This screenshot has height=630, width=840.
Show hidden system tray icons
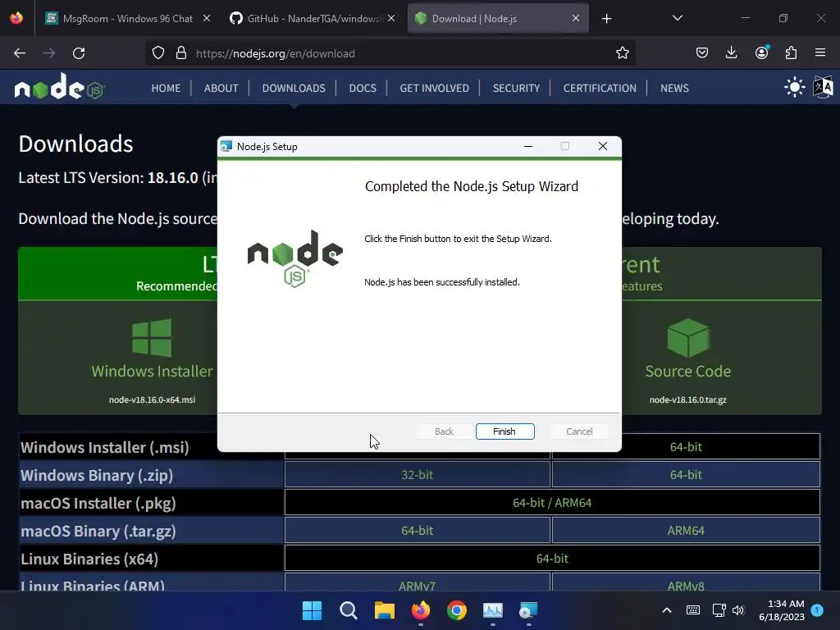pos(666,610)
